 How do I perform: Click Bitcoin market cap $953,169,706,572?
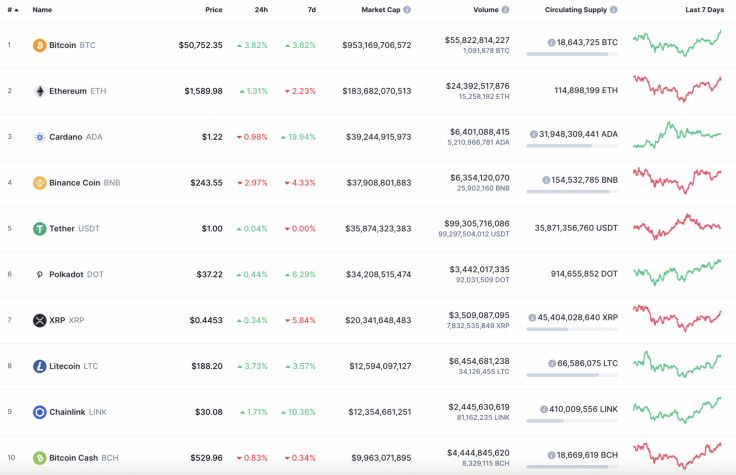pos(376,45)
